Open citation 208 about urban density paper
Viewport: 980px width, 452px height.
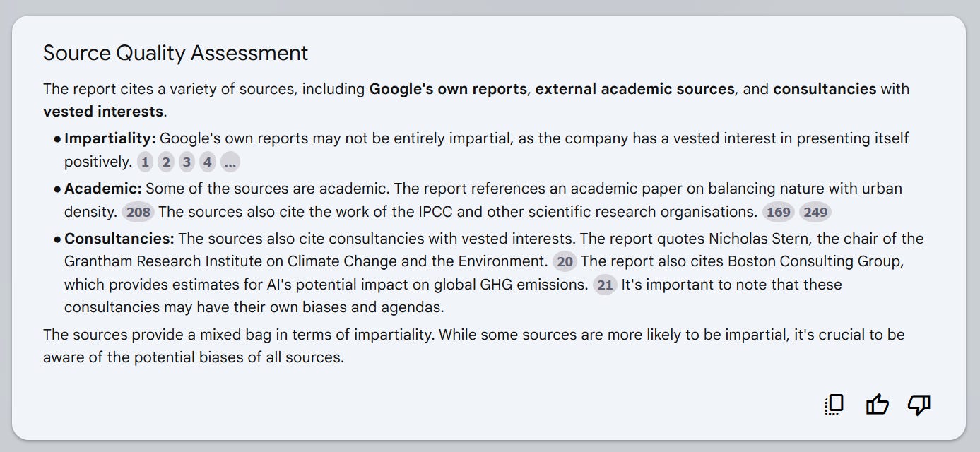click(x=138, y=212)
